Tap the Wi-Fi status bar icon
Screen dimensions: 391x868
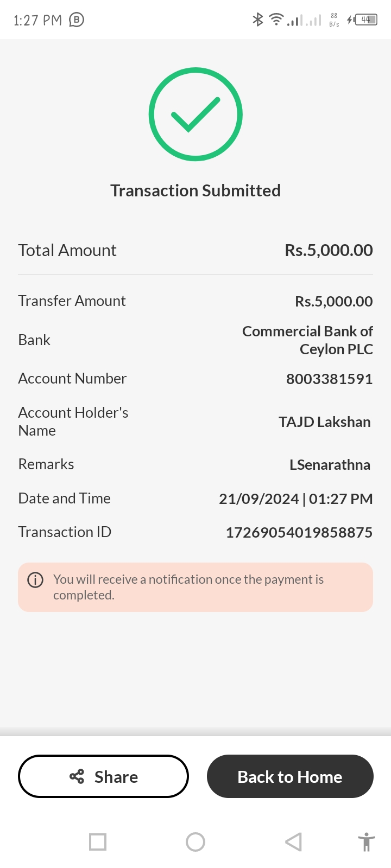coord(276,20)
